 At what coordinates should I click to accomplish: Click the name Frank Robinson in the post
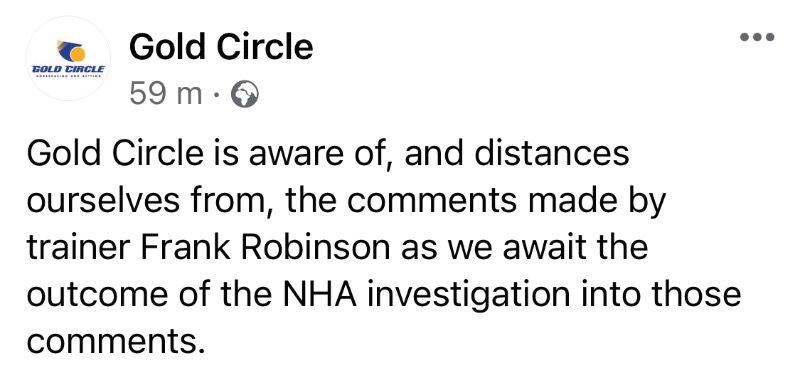[x=265, y=247]
